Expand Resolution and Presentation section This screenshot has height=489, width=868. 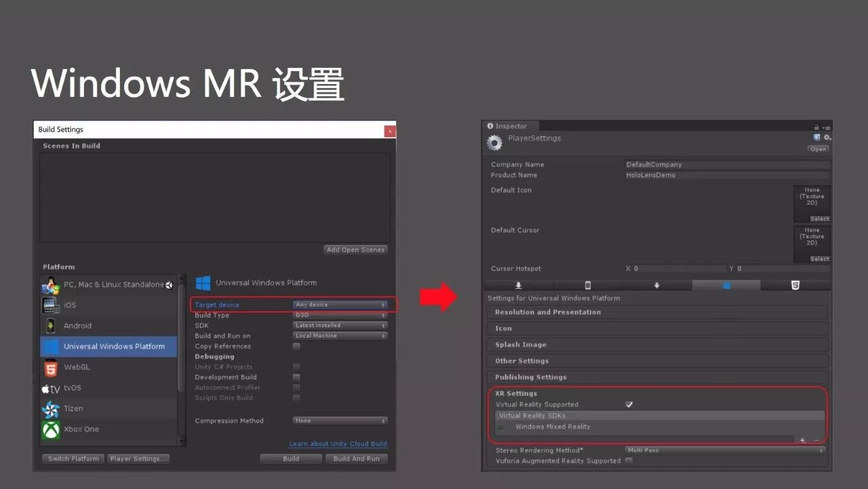point(657,313)
